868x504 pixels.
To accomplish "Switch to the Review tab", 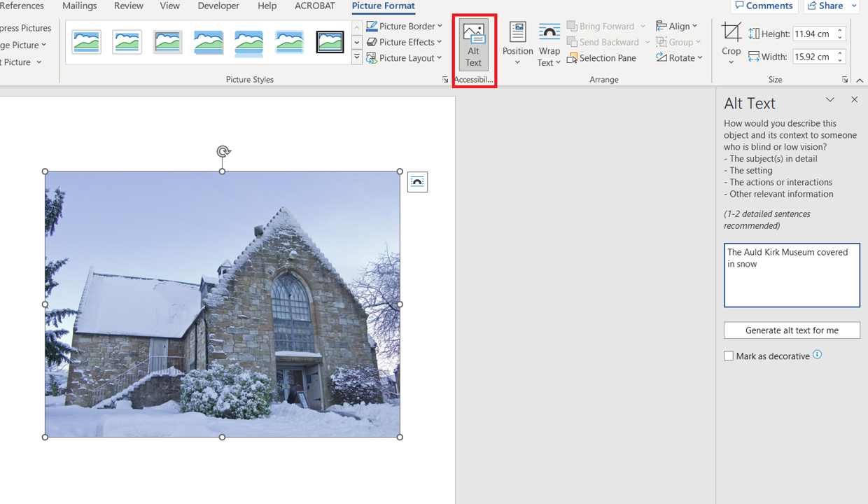I will [129, 6].
